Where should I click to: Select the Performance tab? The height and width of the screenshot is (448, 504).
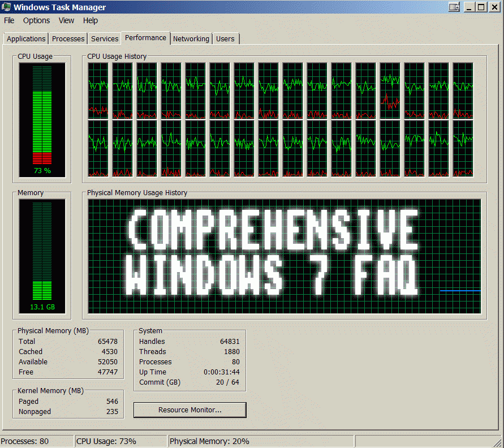point(145,38)
